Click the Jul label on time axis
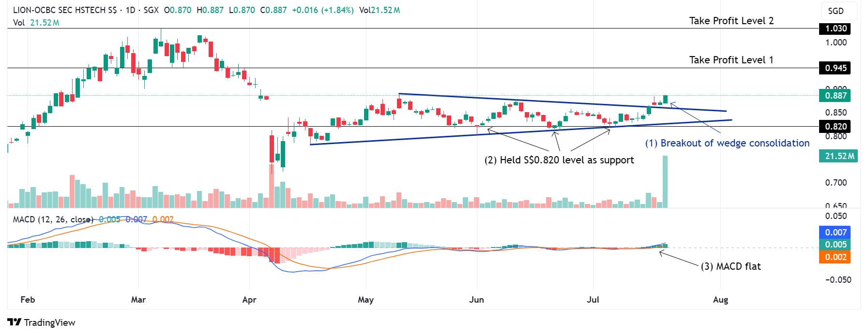This screenshot has height=335, width=868. (x=593, y=300)
